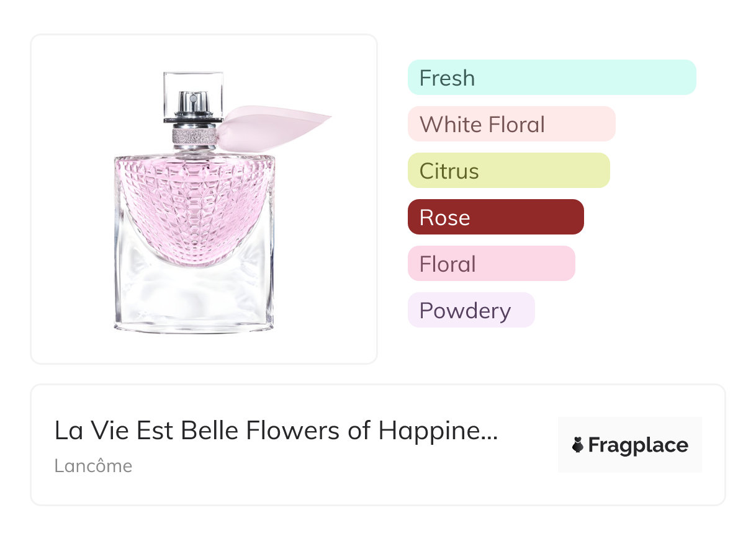Screen dimensions: 756x536
Task: Open the perfume bottle product image
Action: (204, 199)
